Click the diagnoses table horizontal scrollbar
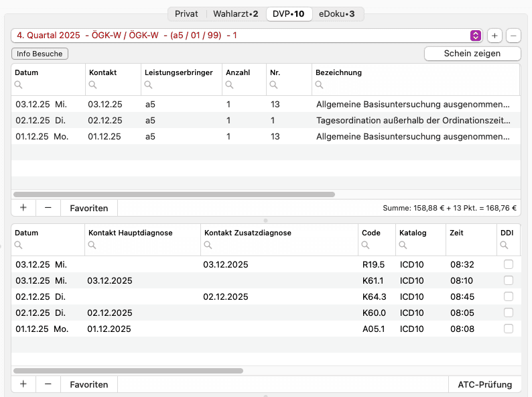 128,370
